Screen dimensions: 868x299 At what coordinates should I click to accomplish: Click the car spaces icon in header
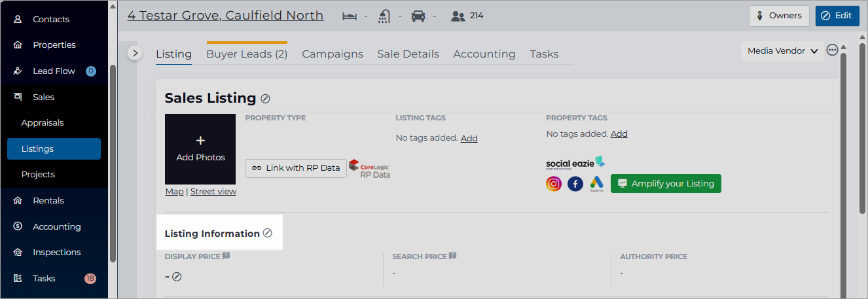[418, 16]
